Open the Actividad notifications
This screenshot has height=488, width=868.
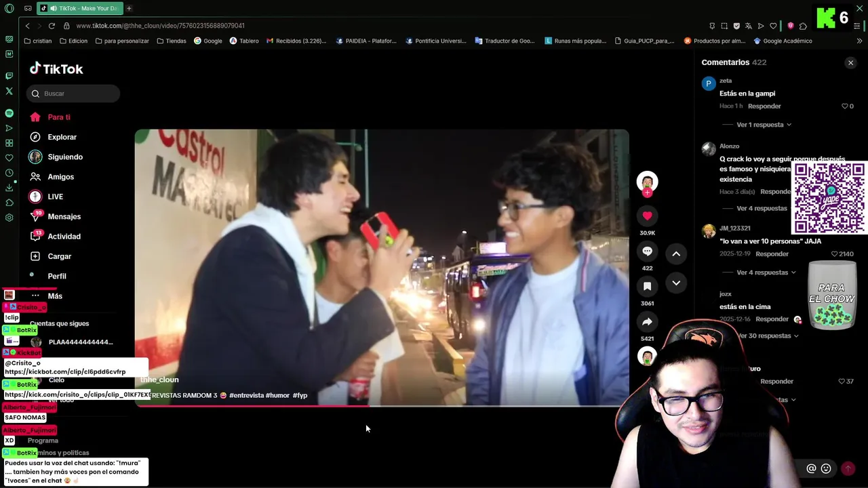(56, 237)
